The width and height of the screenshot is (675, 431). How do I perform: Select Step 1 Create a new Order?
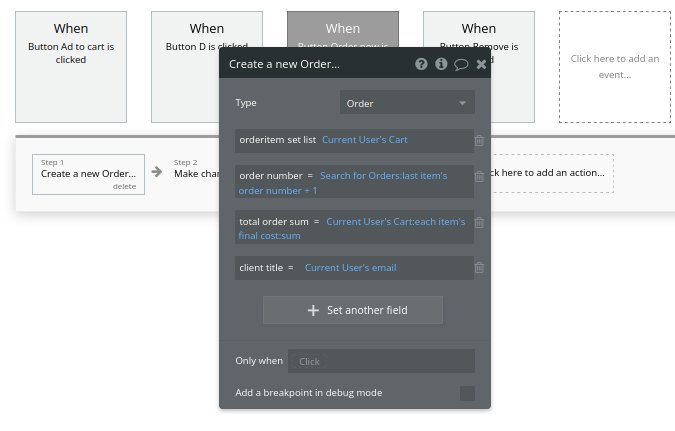88,173
